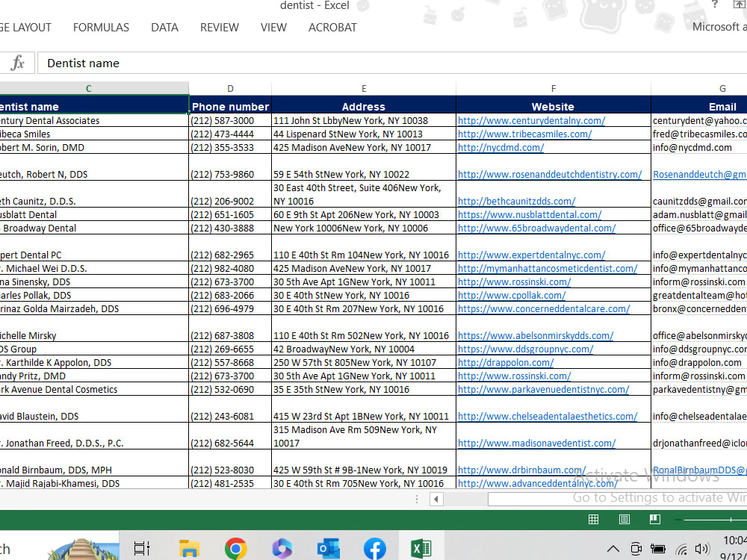
Task: Adjust the zoom slider in status bar
Action: coord(731,520)
